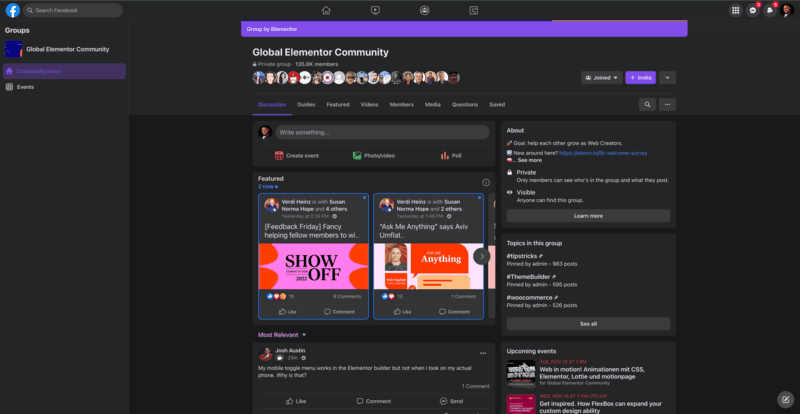Click the Invite button
The width and height of the screenshot is (800, 414).
tap(640, 78)
